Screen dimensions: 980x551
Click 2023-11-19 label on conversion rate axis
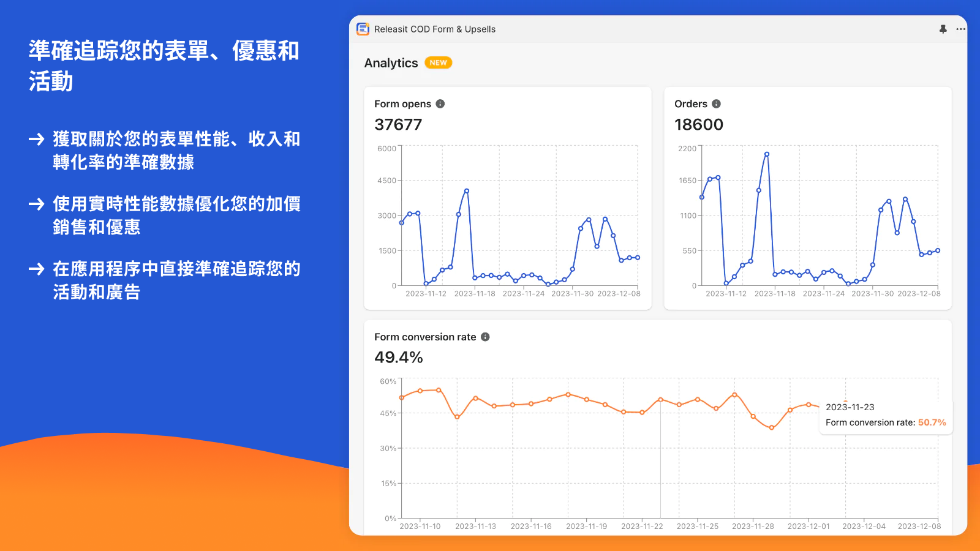pyautogui.click(x=587, y=527)
